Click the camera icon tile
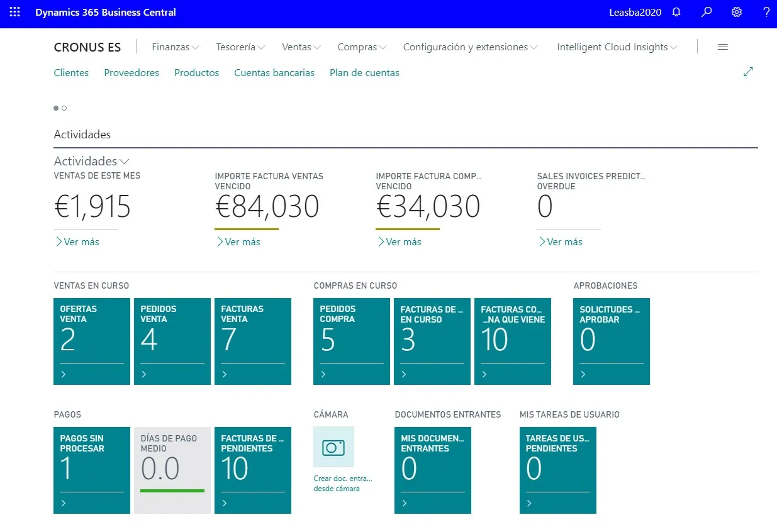Image resolution: width=777 pixels, height=532 pixels. (x=333, y=447)
